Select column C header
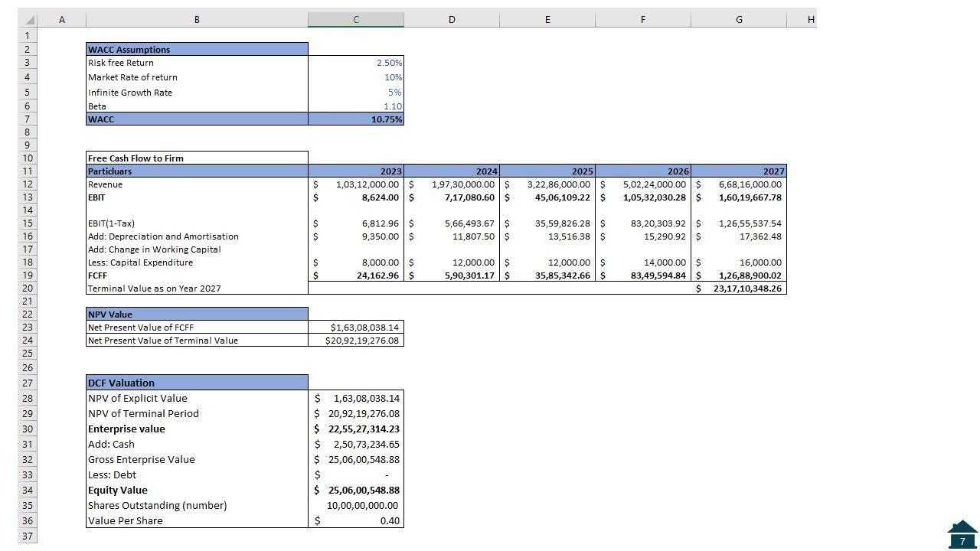The image size is (980, 551). tap(356, 20)
